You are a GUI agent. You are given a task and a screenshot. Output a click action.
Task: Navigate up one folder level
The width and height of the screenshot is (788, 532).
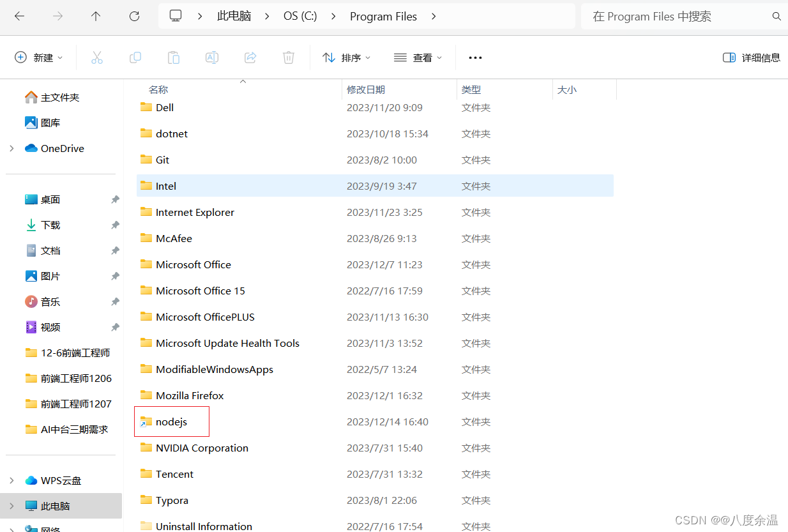tap(96, 17)
